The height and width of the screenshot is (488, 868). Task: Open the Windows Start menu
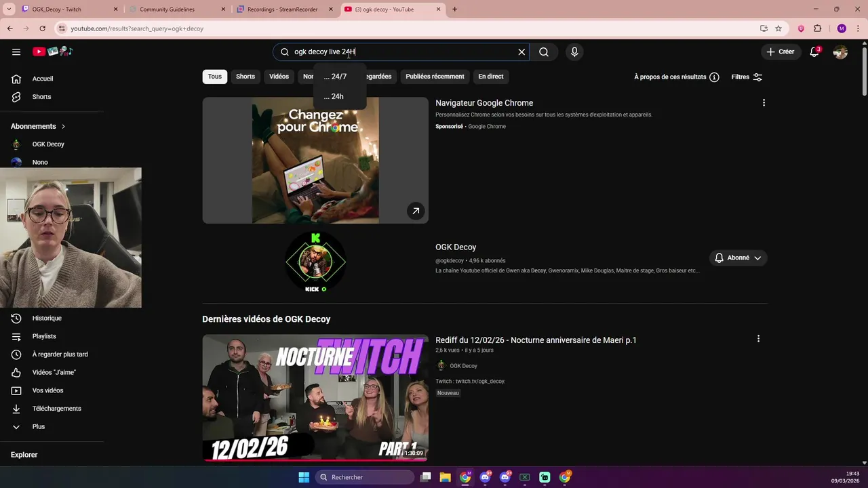(x=304, y=477)
